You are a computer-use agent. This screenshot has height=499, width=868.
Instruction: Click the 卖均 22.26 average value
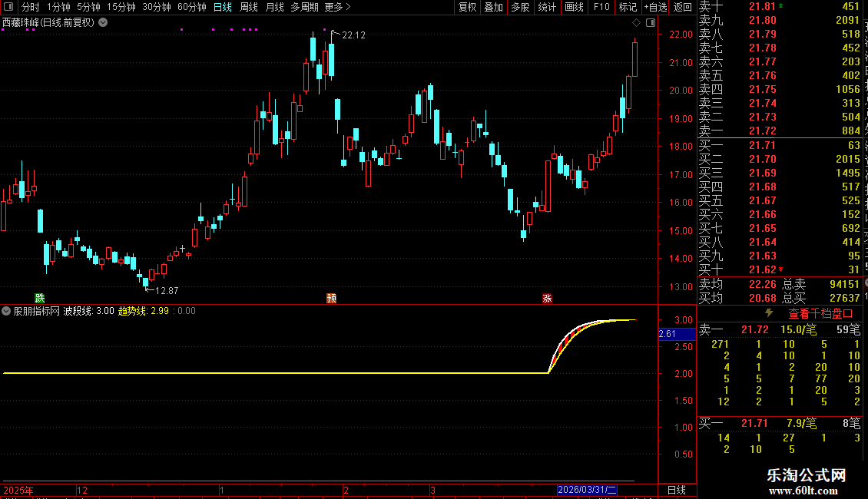click(x=762, y=284)
